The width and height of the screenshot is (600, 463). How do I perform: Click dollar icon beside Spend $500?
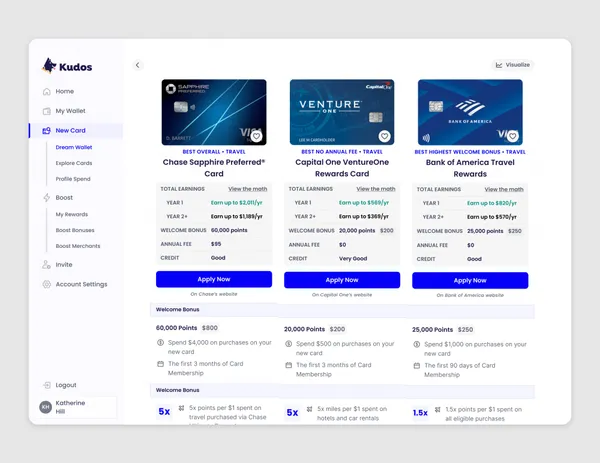point(289,344)
